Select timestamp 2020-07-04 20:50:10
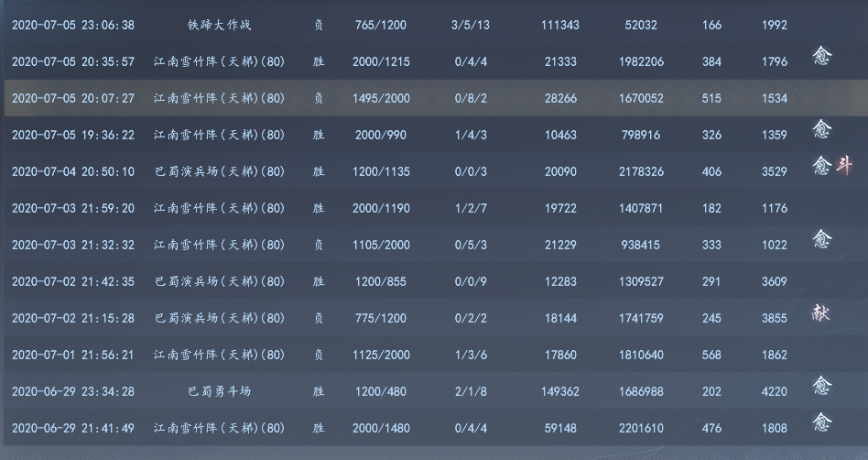The height and width of the screenshot is (460, 868). [x=73, y=171]
